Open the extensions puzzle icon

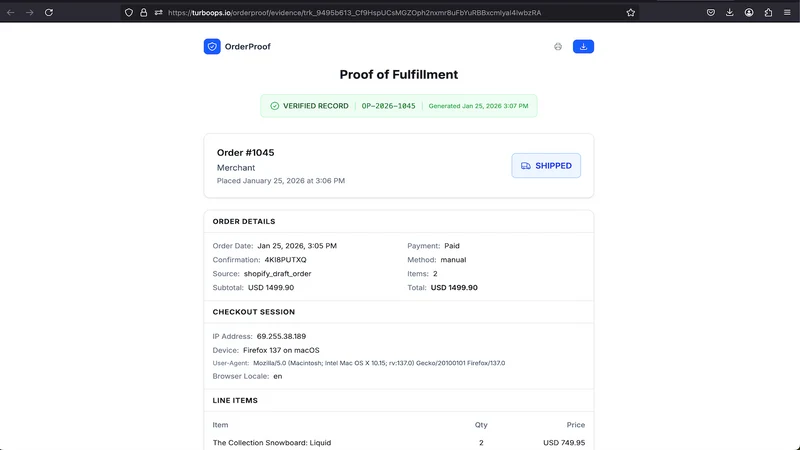click(768, 12)
